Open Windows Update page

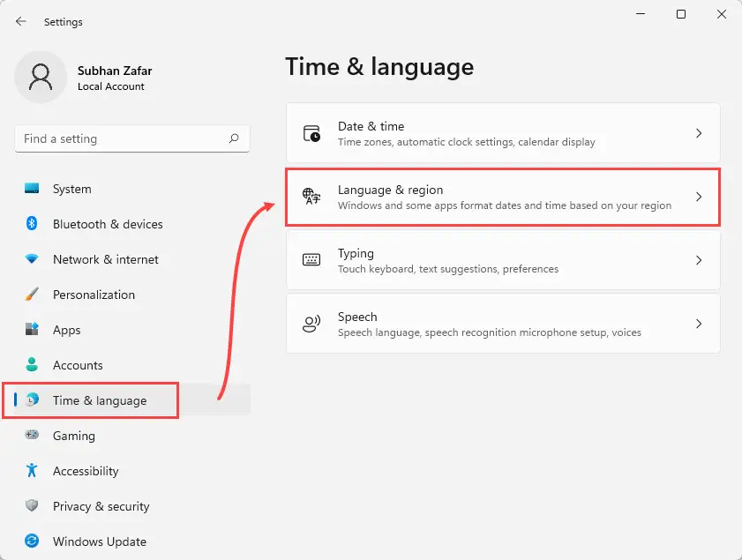pos(132,541)
